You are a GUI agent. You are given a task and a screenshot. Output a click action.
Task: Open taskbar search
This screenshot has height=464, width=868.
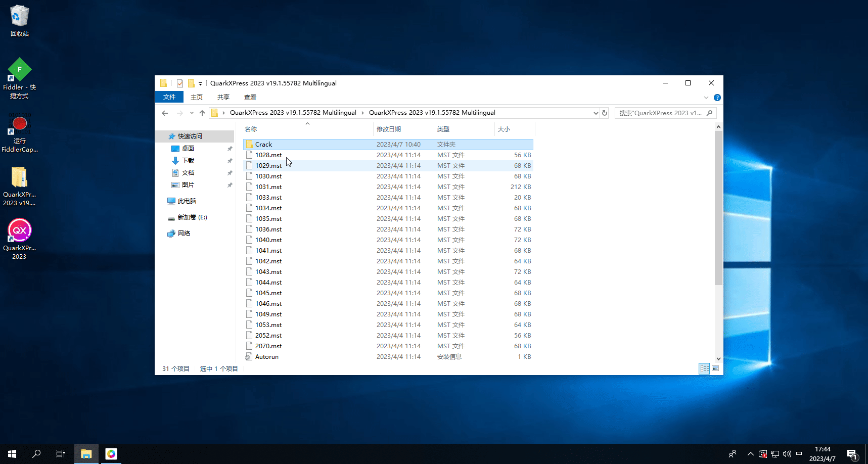click(x=36, y=454)
